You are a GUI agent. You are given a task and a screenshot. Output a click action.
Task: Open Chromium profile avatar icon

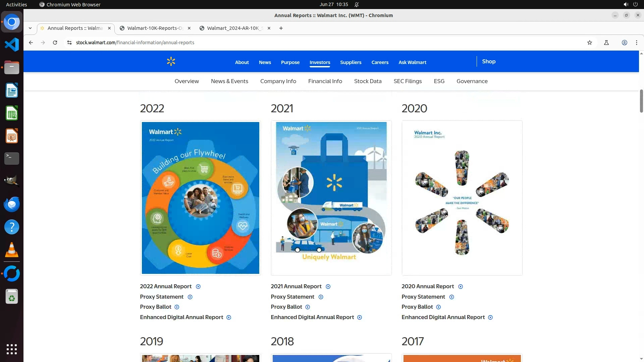[624, 43]
